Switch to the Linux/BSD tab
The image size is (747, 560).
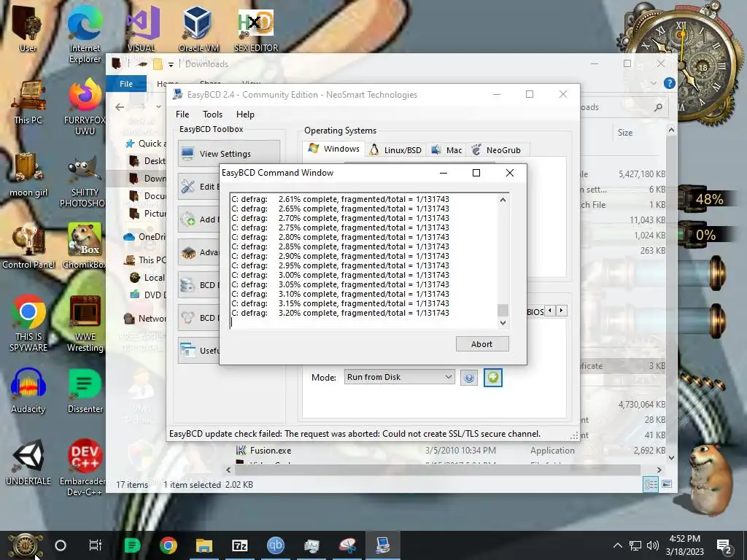click(396, 150)
